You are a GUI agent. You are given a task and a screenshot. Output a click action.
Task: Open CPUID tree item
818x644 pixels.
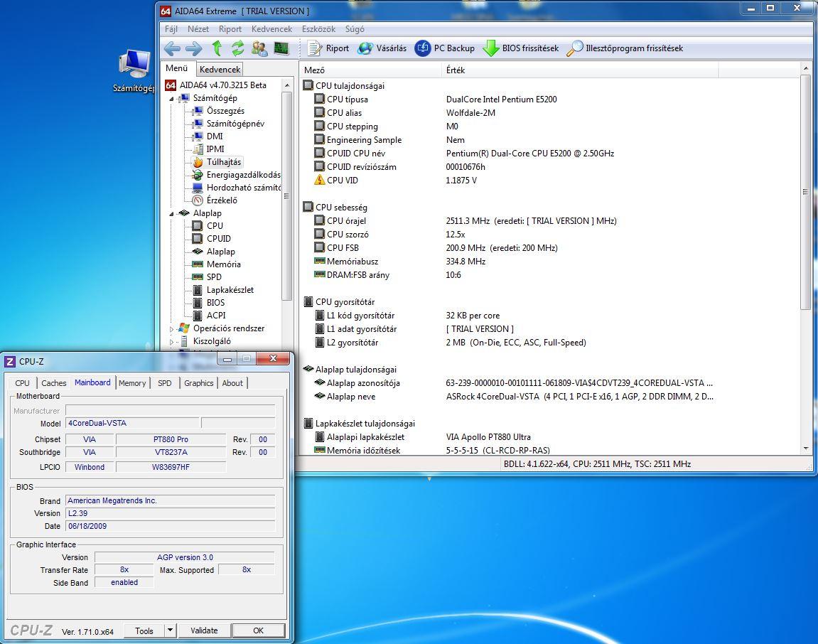[211, 239]
